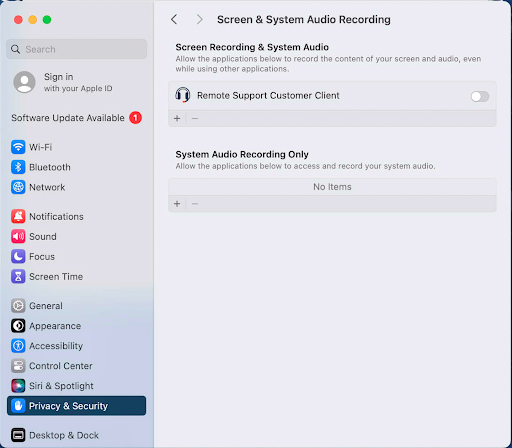This screenshot has width=512, height=448.
Task: Click the yellow minimize window button
Action: pyautogui.click(x=33, y=20)
